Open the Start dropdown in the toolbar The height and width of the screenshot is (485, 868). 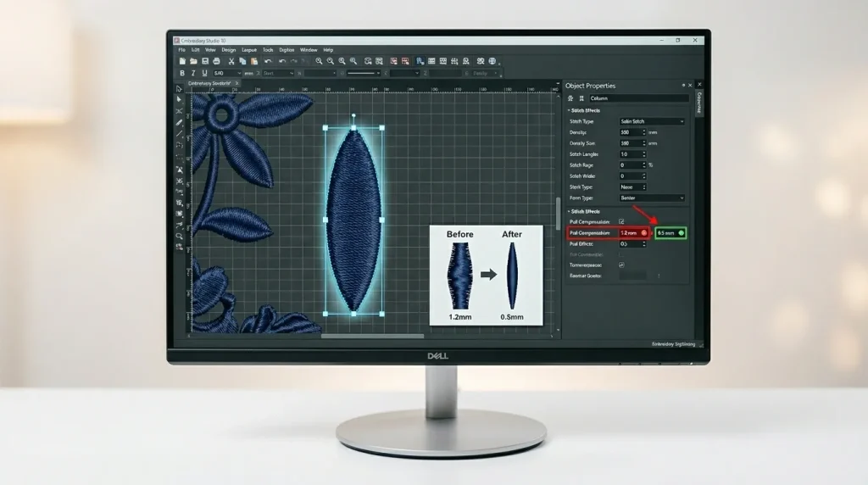pyautogui.click(x=278, y=73)
